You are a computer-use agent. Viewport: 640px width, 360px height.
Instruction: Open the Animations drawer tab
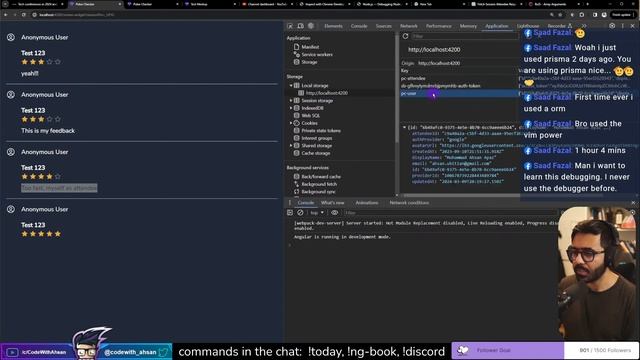(367, 202)
